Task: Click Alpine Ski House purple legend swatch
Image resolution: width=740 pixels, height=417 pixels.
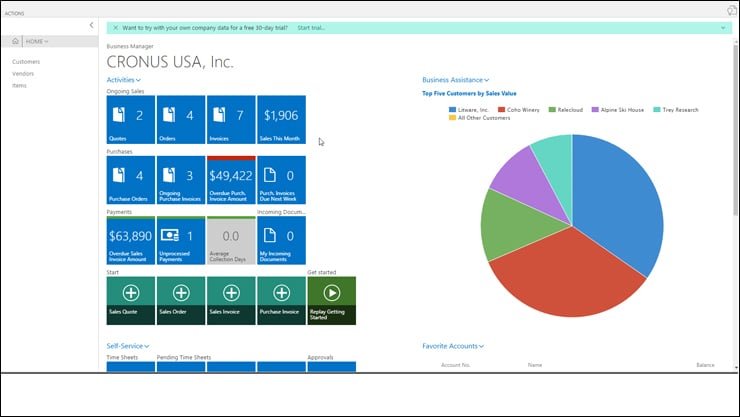Action: [x=595, y=109]
